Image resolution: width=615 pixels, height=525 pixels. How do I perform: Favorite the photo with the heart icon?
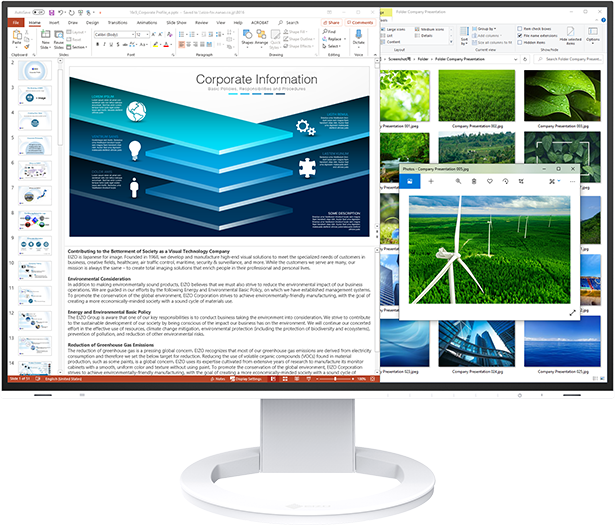coord(489,181)
